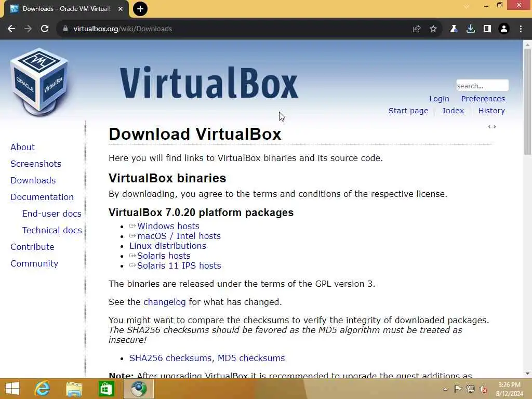Open End-user docs sidebar link
Viewport: 532px width, 399px height.
51,214
